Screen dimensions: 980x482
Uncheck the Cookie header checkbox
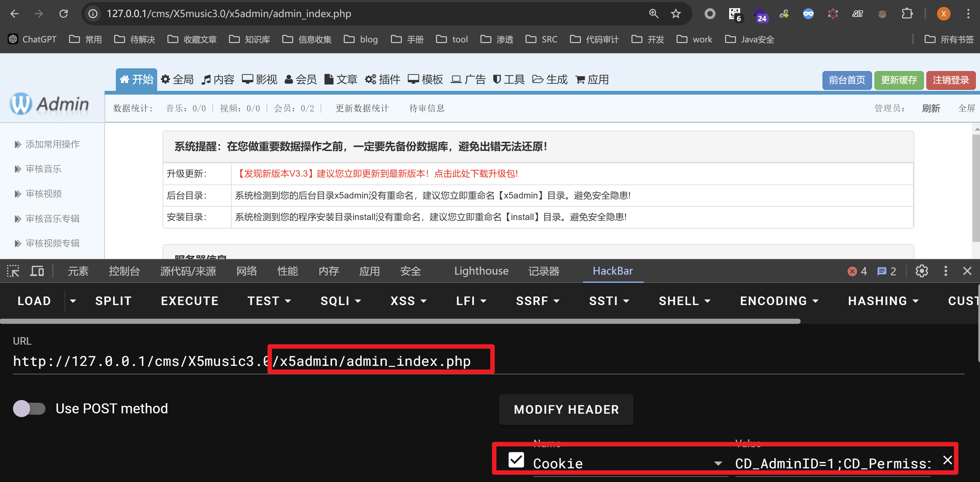click(516, 460)
